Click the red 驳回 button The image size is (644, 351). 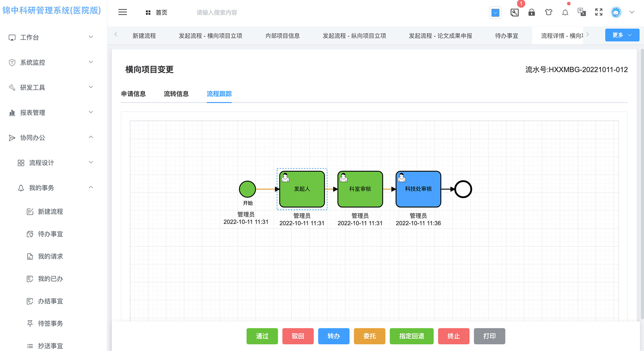tap(298, 336)
